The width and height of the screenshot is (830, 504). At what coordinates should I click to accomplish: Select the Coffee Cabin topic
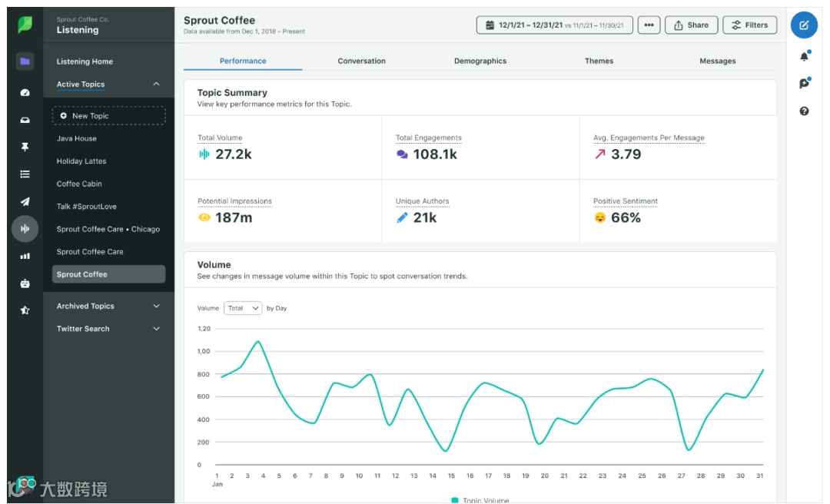click(79, 184)
